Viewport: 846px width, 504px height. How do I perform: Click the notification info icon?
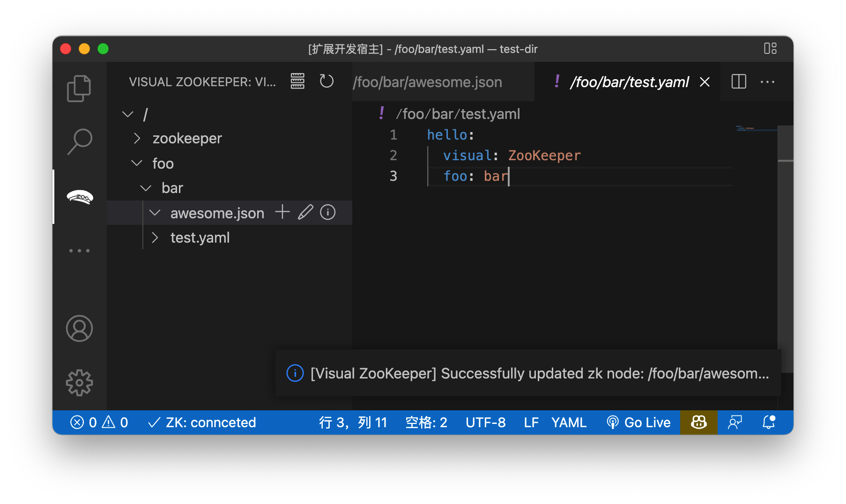click(295, 373)
